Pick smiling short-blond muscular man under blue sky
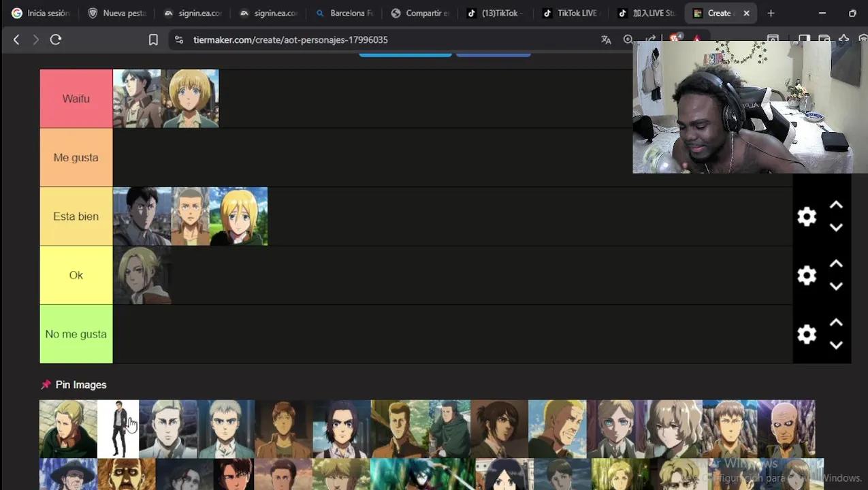The height and width of the screenshot is (490, 868). tap(558, 429)
